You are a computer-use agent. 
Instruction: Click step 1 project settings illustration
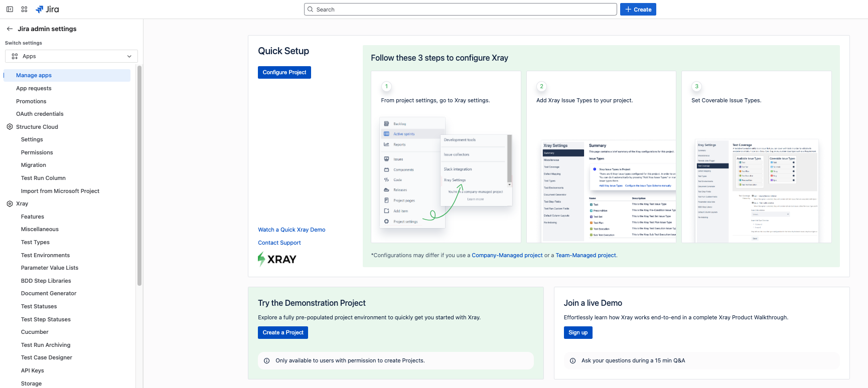(x=446, y=172)
